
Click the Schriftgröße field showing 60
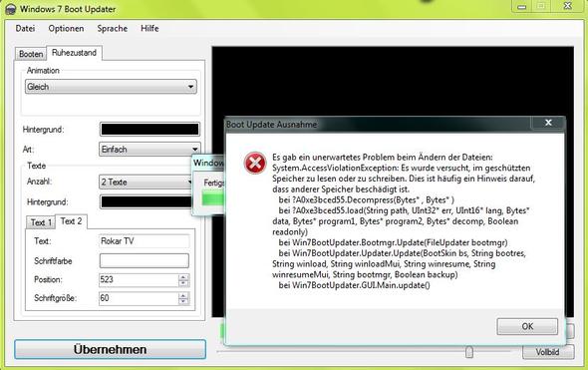coord(139,298)
